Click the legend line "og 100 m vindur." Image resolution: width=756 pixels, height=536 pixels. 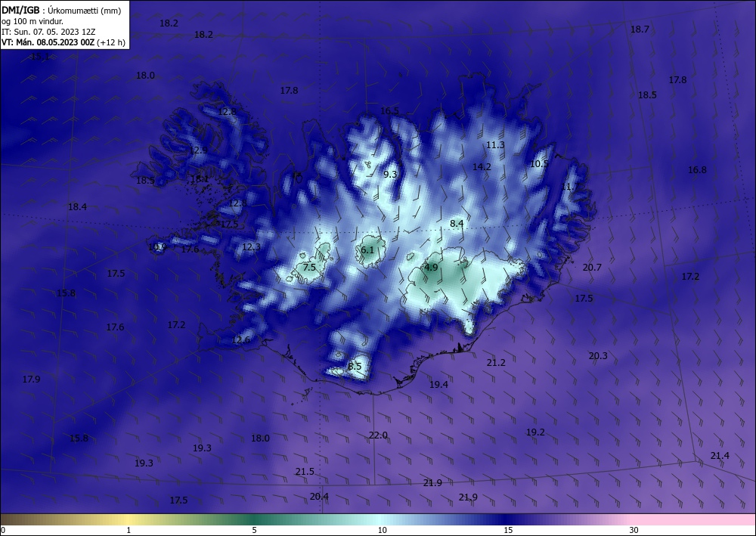click(33, 21)
